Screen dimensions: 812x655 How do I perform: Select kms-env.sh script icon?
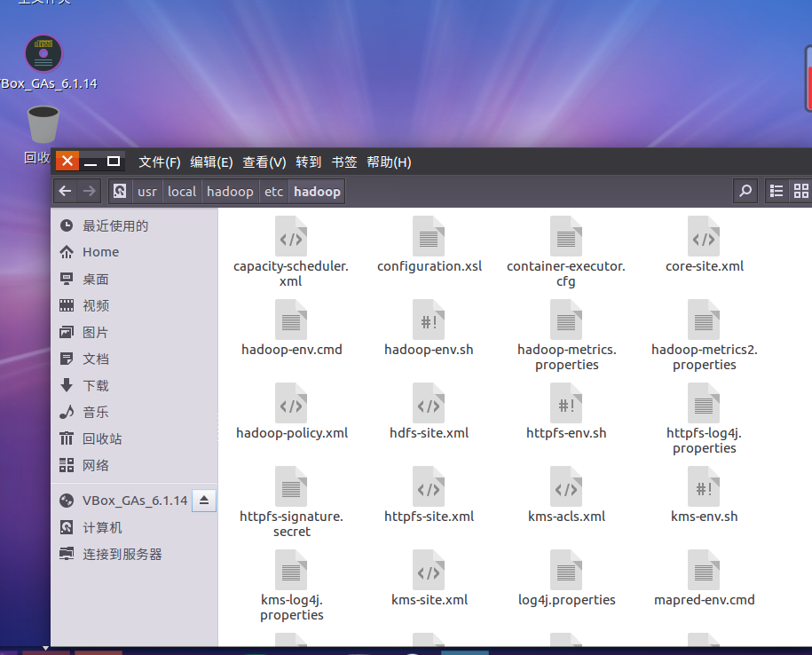704,486
